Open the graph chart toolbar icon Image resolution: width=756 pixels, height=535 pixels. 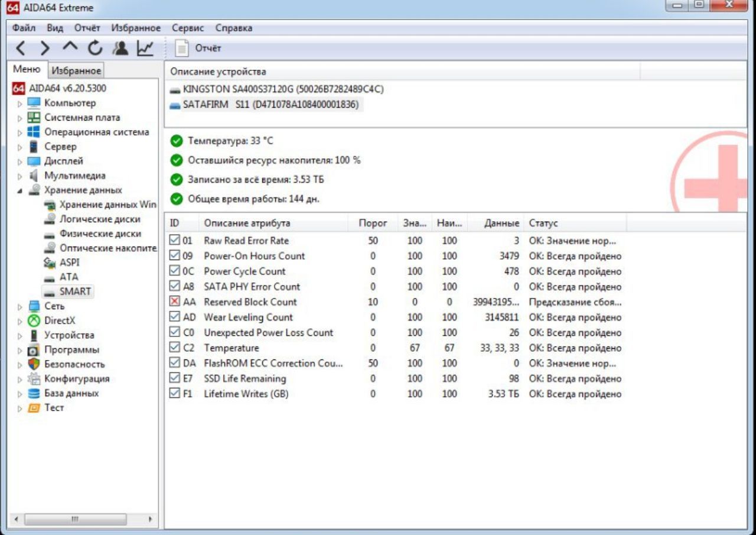145,48
